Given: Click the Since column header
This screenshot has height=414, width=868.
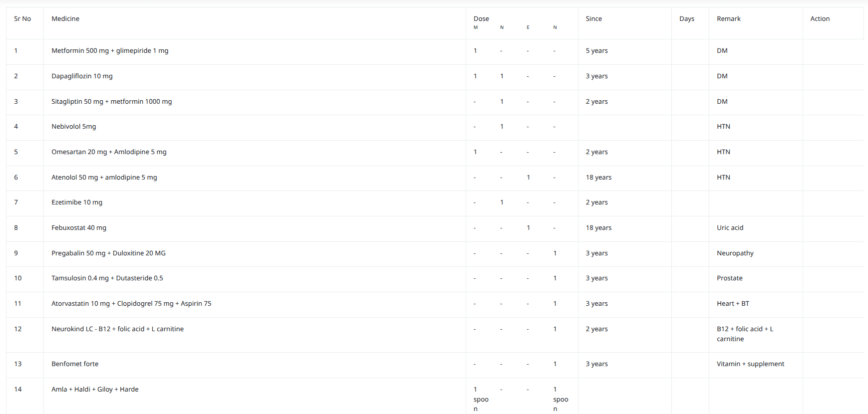Looking at the screenshot, I should point(593,19).
